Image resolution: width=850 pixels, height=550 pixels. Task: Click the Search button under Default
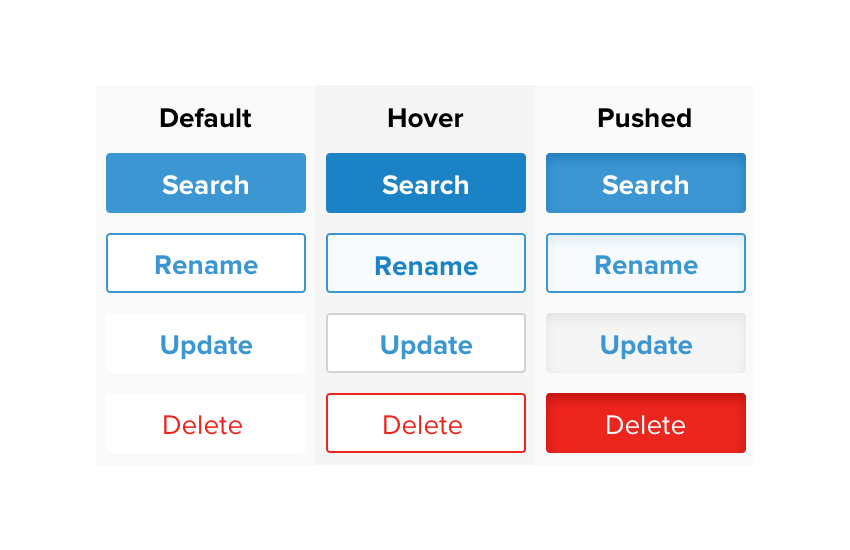coord(206,183)
